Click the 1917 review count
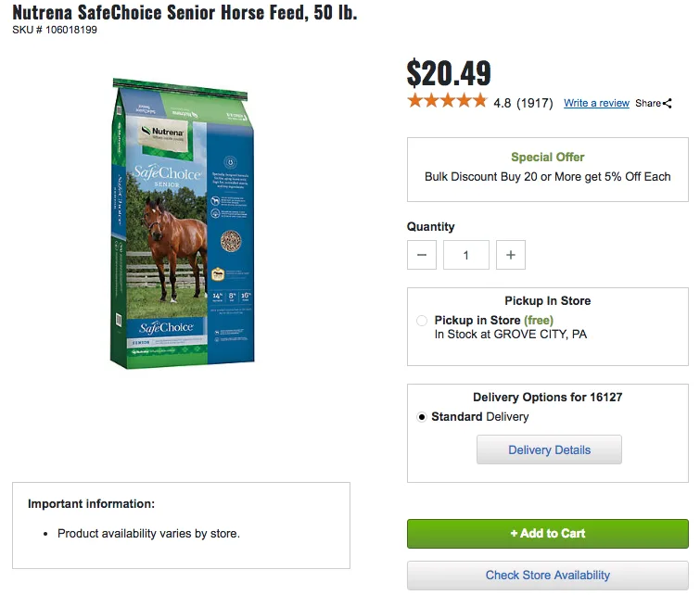The image size is (700, 595). pyautogui.click(x=534, y=103)
